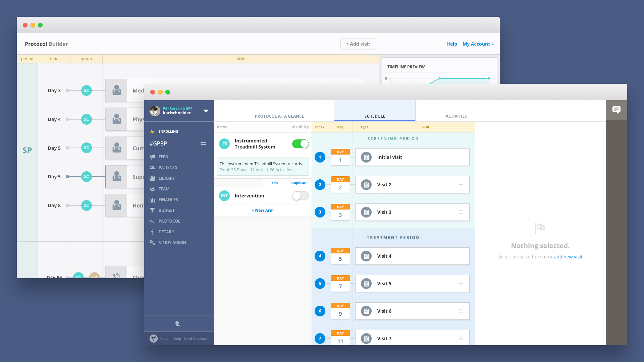Expand the karlschneider account dropdown arrow
Screen dimensions: 644x362
click(206, 111)
